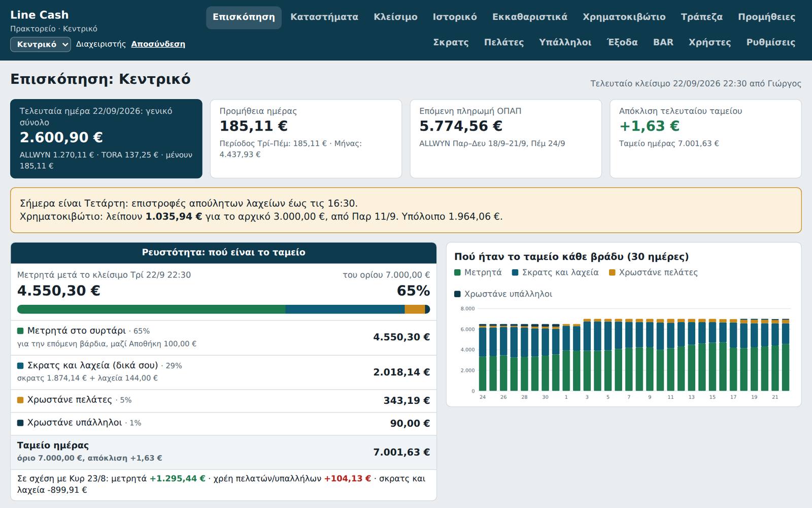Viewport: 812px width, 508px height.
Task: Open the Τράπεζα page
Action: 702,17
